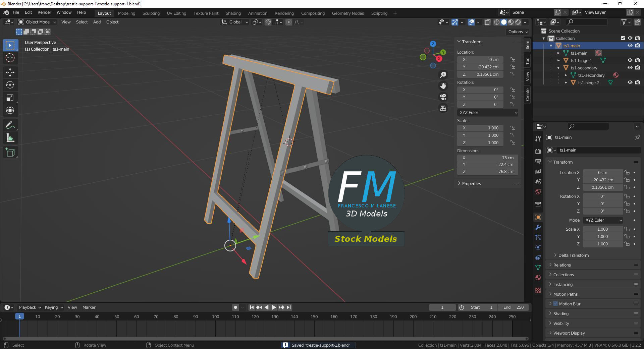The width and height of the screenshot is (644, 349).
Task: Open World properties globe icon
Action: coord(538,192)
